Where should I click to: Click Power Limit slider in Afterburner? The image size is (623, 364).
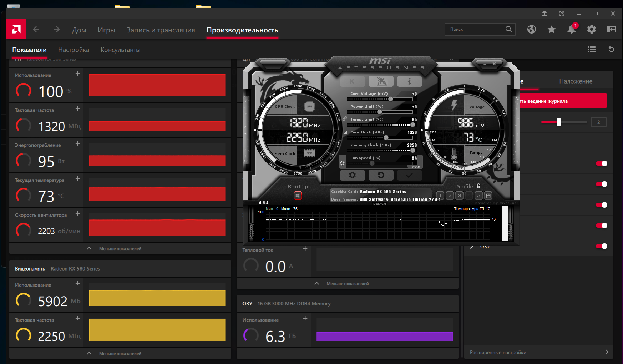pos(380,112)
